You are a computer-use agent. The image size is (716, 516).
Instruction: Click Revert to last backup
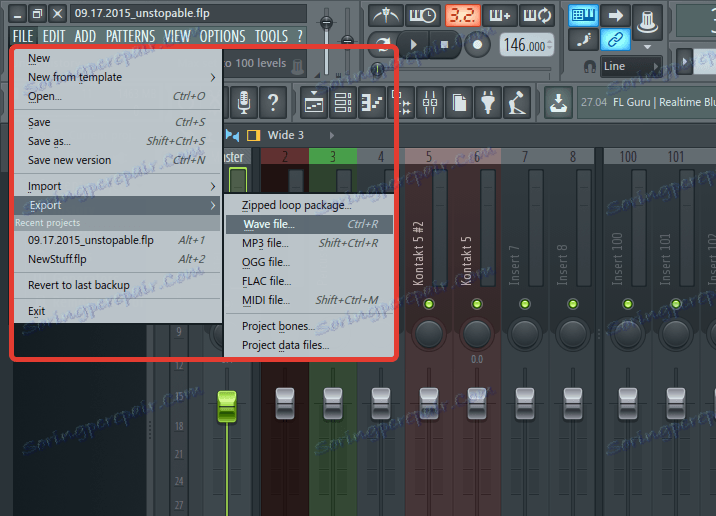pos(117,285)
